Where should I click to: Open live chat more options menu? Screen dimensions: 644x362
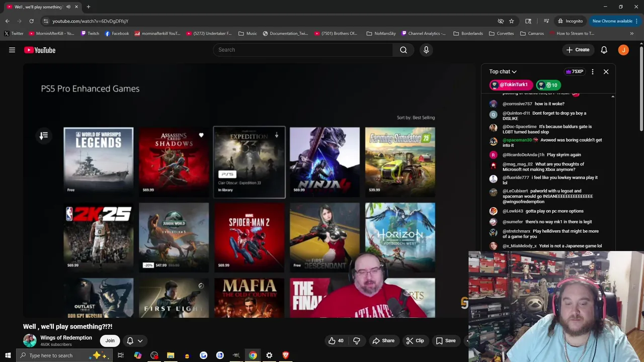[592, 72]
